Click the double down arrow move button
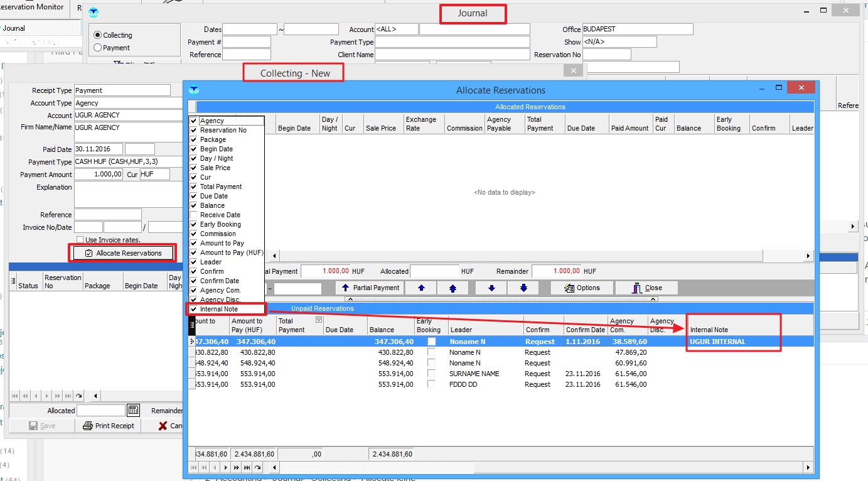The image size is (868, 481). pos(523,288)
